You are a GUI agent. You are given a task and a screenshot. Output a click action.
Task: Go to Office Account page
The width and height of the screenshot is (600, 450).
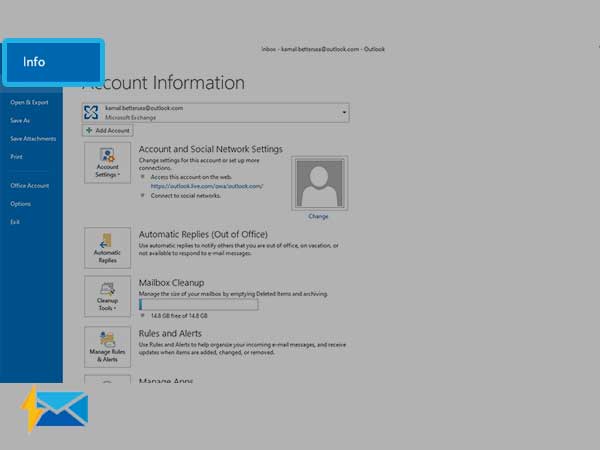click(29, 186)
